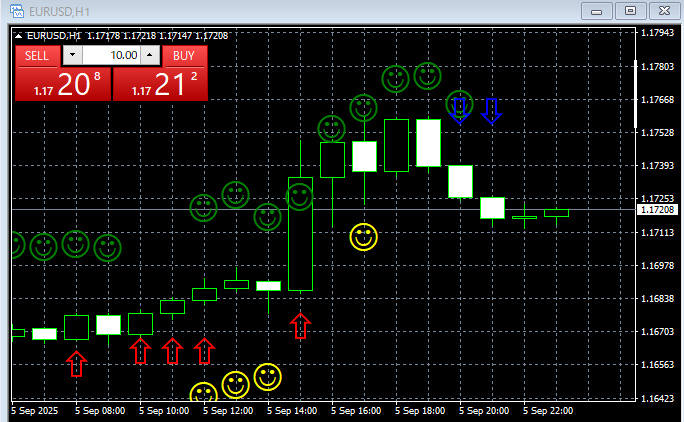This screenshot has width=684, height=422.
Task: Click the 5 Sep 22:00 time label
Action: (548, 411)
